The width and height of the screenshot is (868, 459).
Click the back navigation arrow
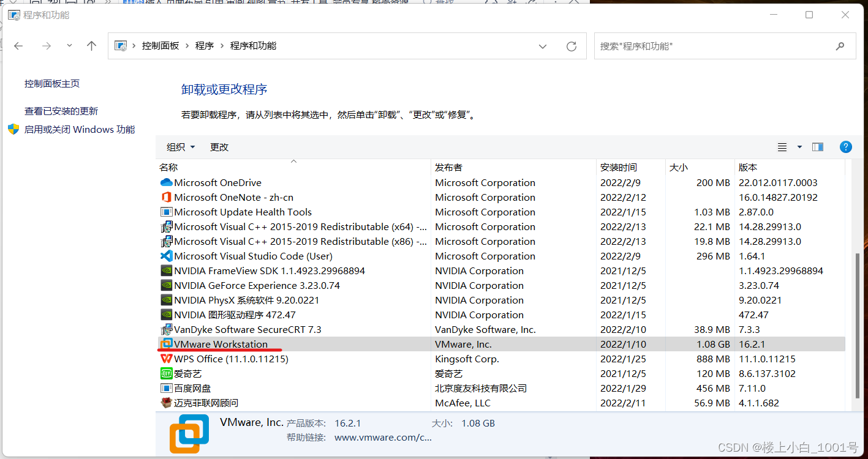point(18,46)
